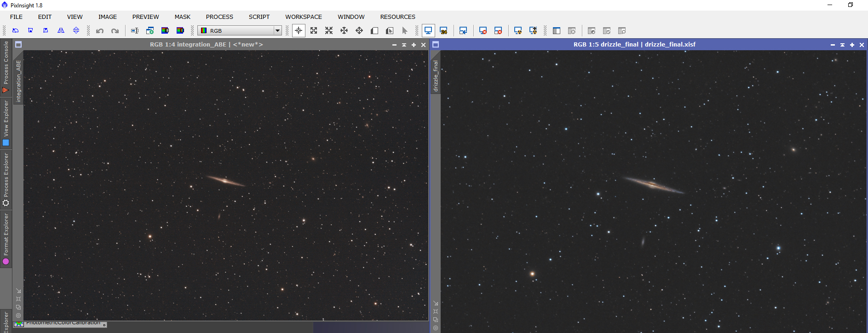The width and height of the screenshot is (868, 333).
Task: Click the Duplicate Image toolbar icon
Action: click(150, 31)
